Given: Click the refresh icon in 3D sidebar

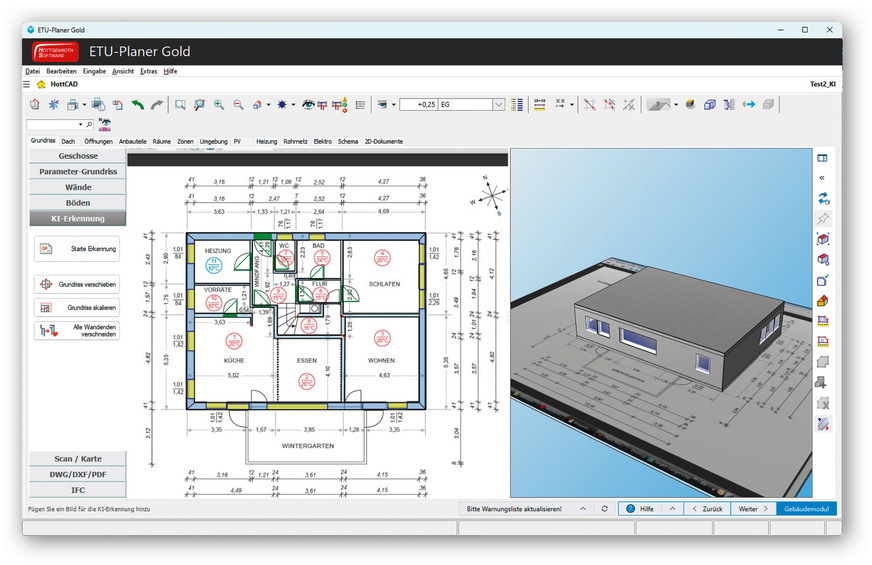Looking at the screenshot, I should tap(823, 198).
